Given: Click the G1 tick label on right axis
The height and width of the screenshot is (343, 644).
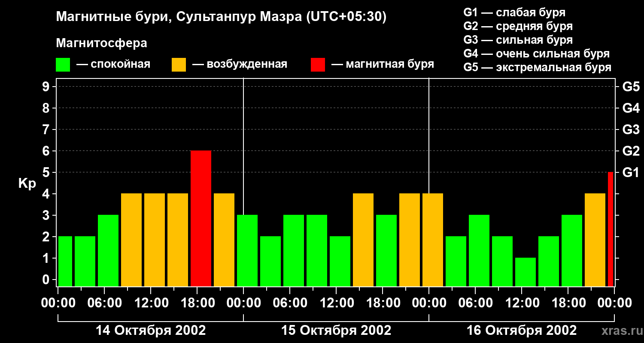Looking at the screenshot, I should (x=631, y=172).
